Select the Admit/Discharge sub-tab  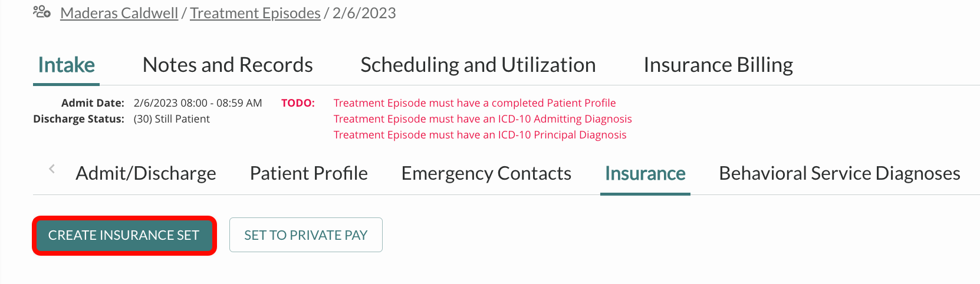click(146, 173)
